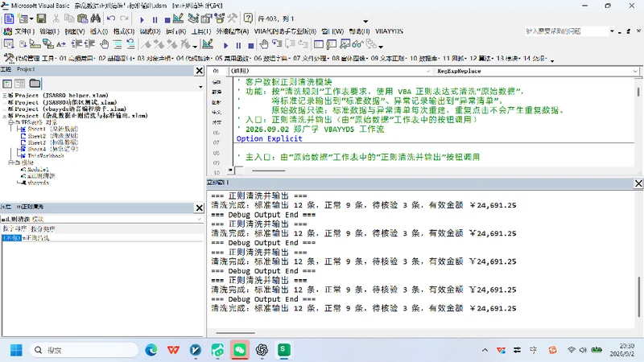Open the Debug toolbar options dropdown arrow
Viewport: 644px width, 362px height.
coord(381,47)
